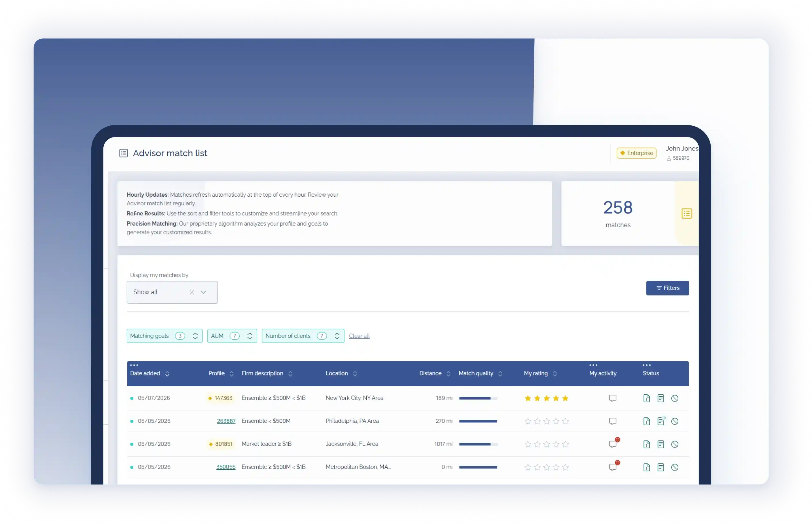
Task: Click the yellow list icon beside 258 matches
Action: point(686,214)
